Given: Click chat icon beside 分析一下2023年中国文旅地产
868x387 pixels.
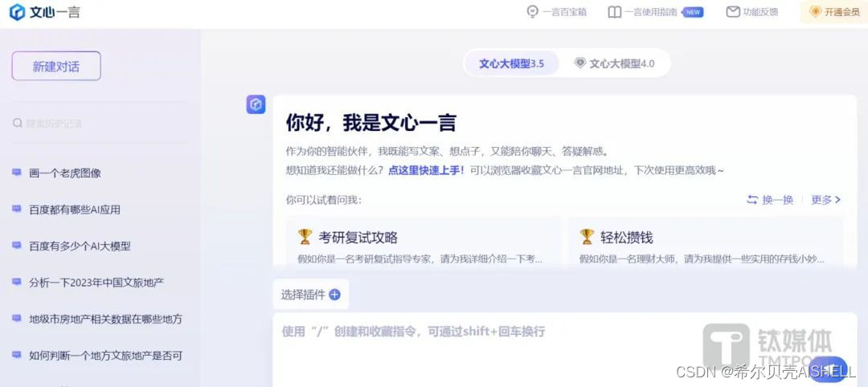Looking at the screenshot, I should click(17, 282).
